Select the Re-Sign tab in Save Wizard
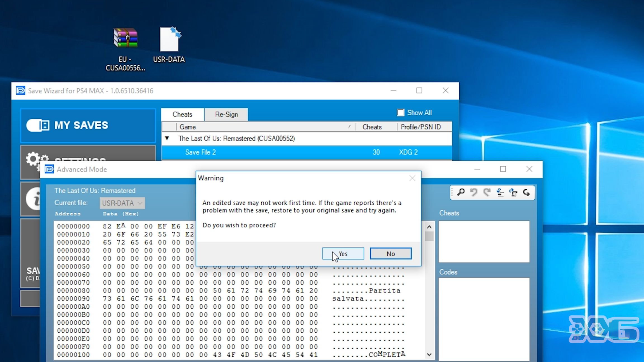This screenshot has height=362, width=644. pos(226,114)
